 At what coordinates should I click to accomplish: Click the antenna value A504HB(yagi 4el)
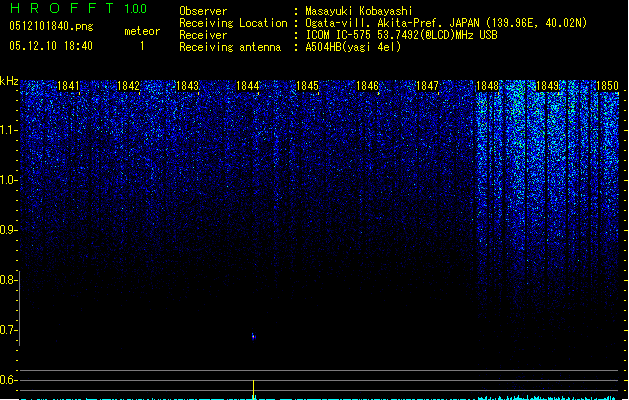[353, 47]
